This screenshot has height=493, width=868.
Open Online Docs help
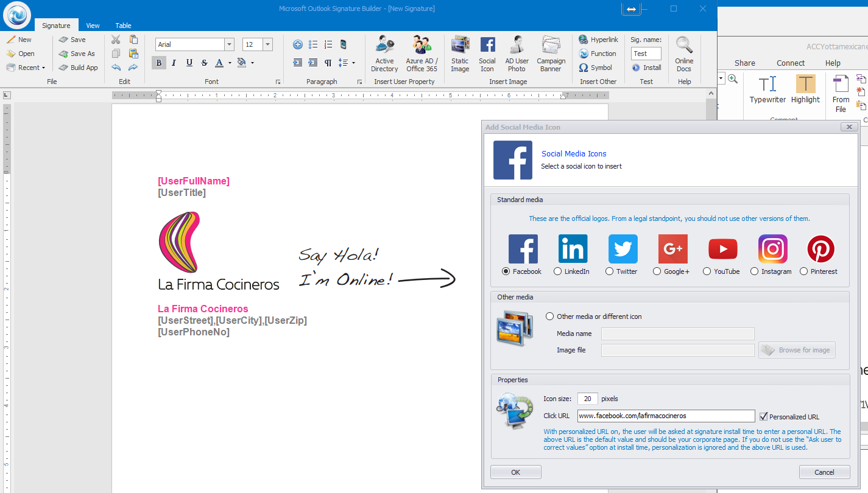coord(684,54)
